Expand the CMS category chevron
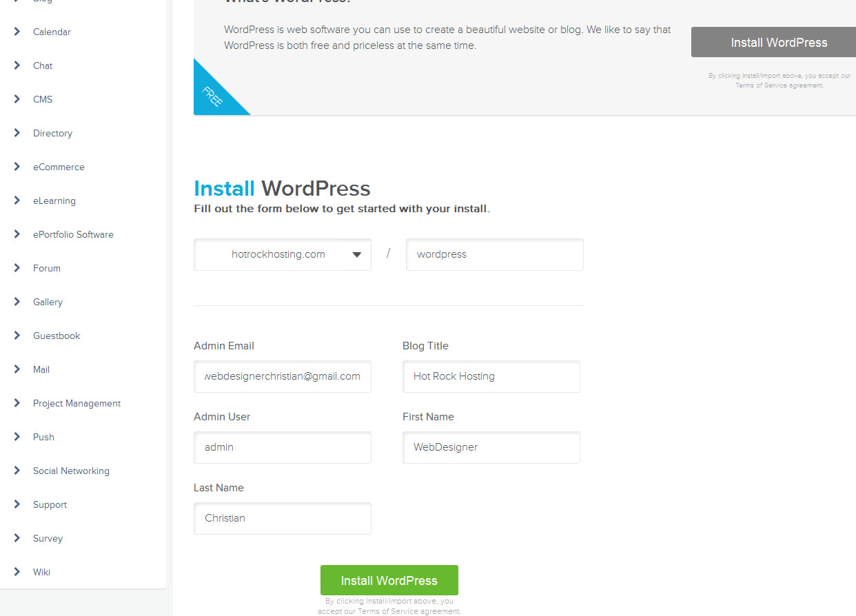 coord(17,99)
